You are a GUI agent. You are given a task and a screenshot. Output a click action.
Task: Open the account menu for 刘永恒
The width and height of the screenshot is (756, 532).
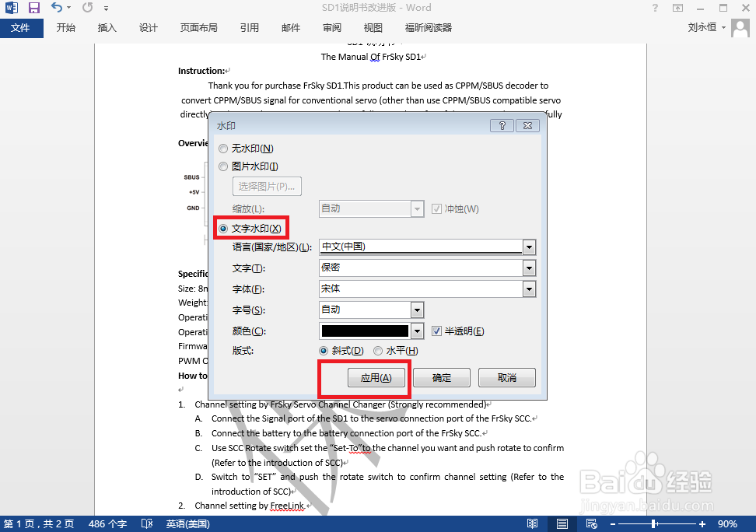pyautogui.click(x=706, y=27)
